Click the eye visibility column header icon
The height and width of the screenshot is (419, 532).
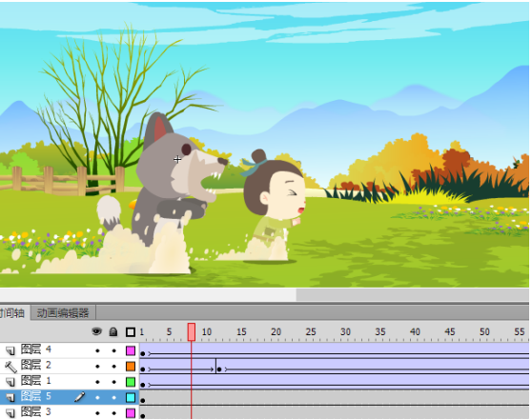(x=96, y=331)
